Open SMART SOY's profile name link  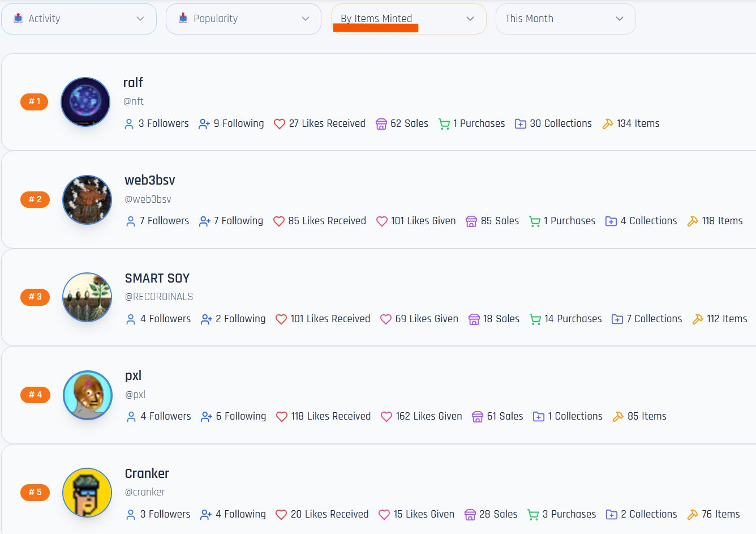[x=157, y=278]
